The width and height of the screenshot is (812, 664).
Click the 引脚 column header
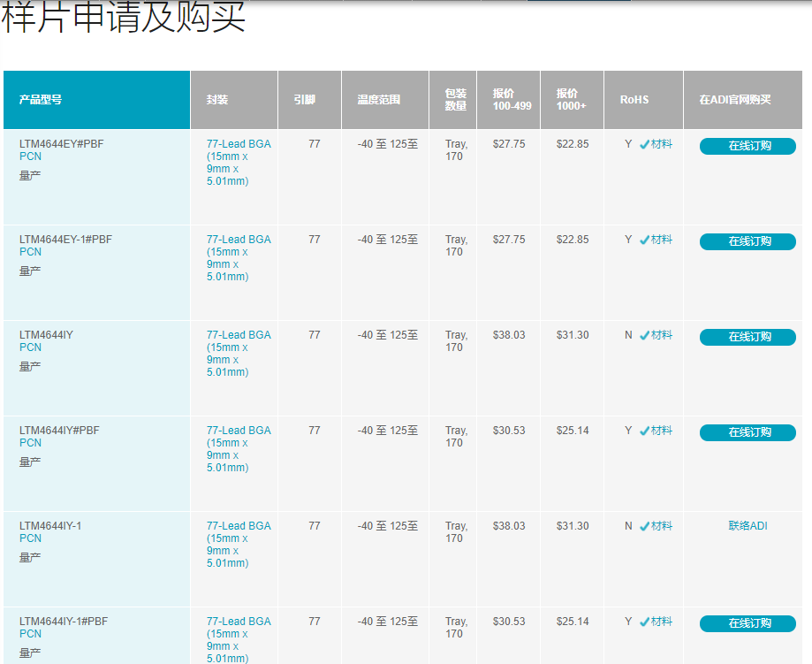click(309, 100)
